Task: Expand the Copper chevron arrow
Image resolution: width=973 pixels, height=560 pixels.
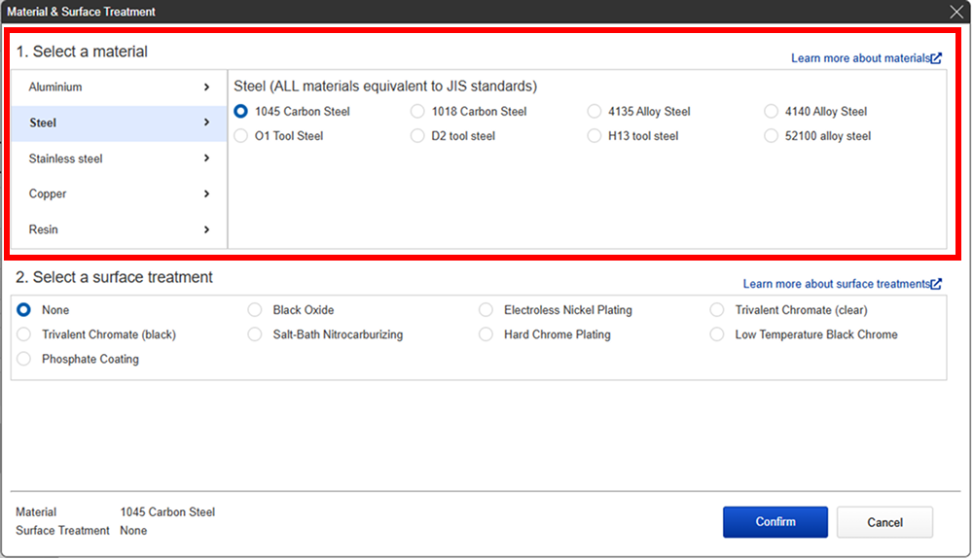Action: pyautogui.click(x=206, y=194)
